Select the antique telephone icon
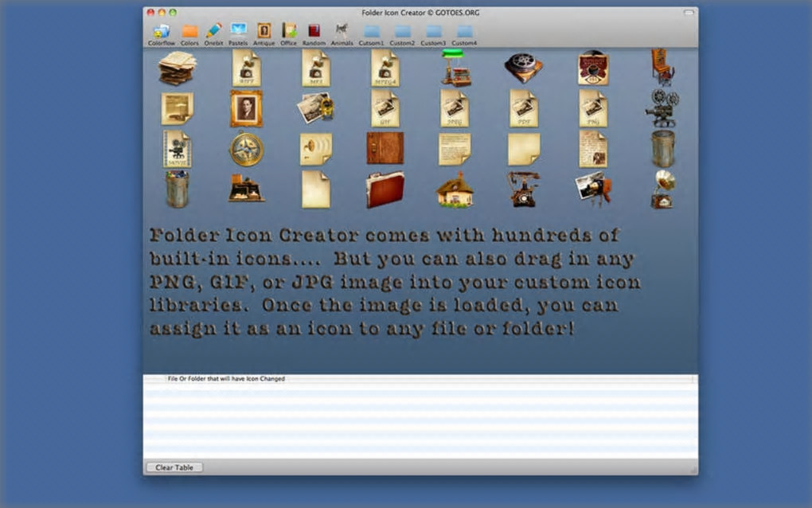Screen dimensions: 812x508 pos(524,190)
